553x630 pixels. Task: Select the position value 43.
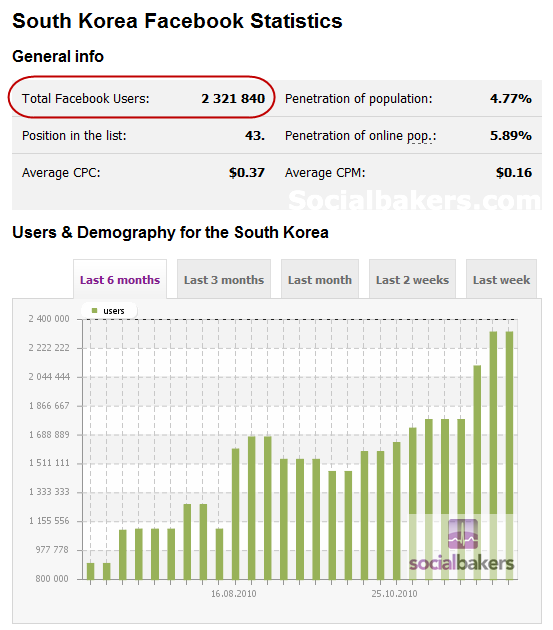coord(255,135)
